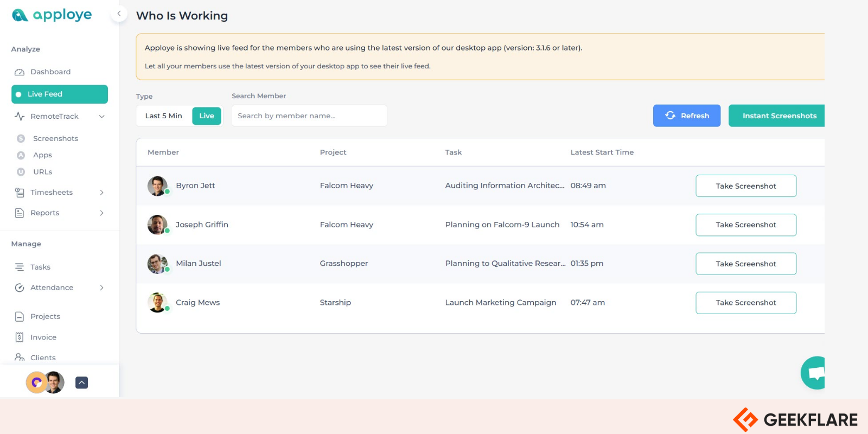Switch type to Last 5 Min
The width and height of the screenshot is (868, 434).
(164, 116)
